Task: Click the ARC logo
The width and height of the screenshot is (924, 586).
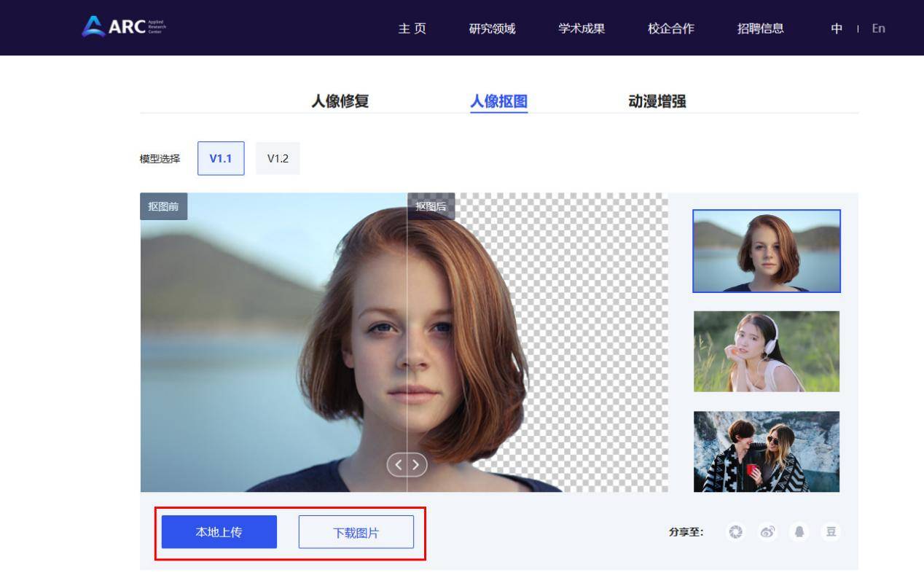Action: tap(121, 27)
